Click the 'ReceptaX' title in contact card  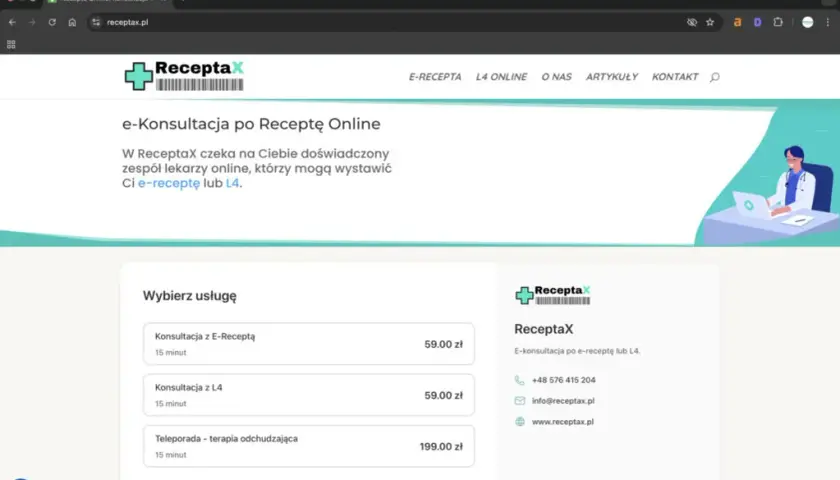544,329
